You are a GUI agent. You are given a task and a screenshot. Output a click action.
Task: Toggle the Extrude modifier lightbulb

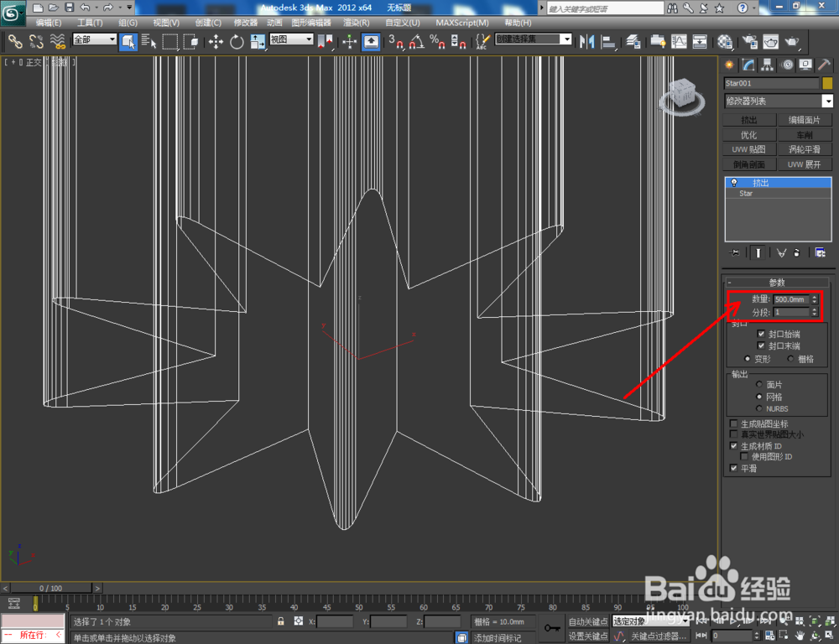click(x=734, y=183)
